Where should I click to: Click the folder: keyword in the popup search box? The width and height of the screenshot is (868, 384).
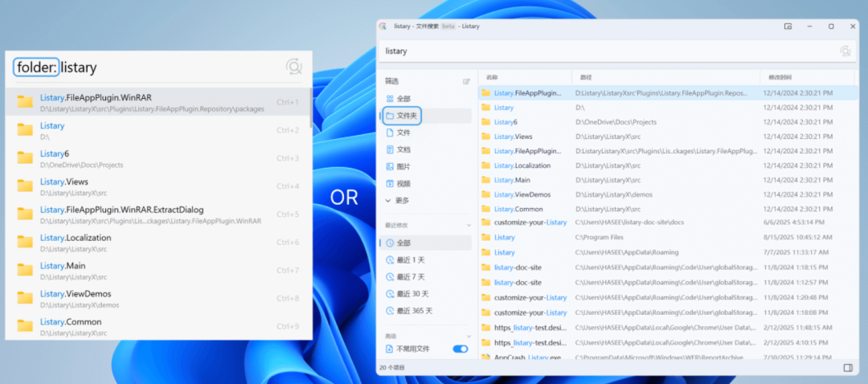pos(36,67)
